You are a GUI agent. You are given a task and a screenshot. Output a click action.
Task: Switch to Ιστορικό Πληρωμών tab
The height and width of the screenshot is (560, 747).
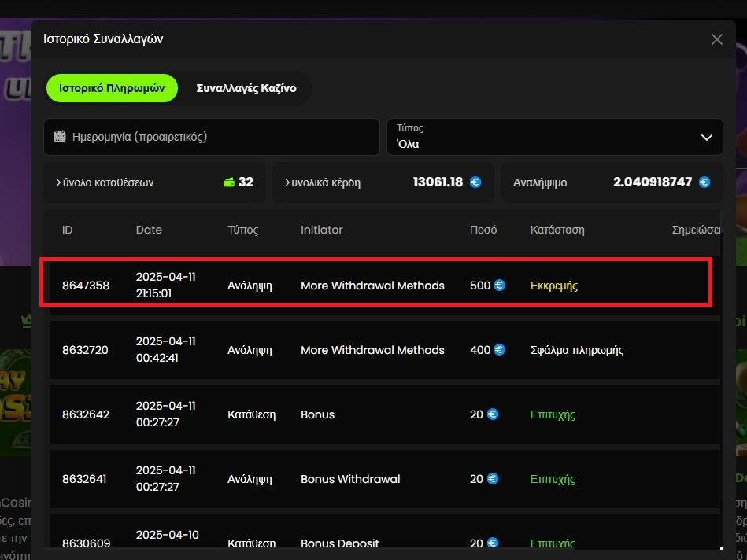pyautogui.click(x=112, y=88)
